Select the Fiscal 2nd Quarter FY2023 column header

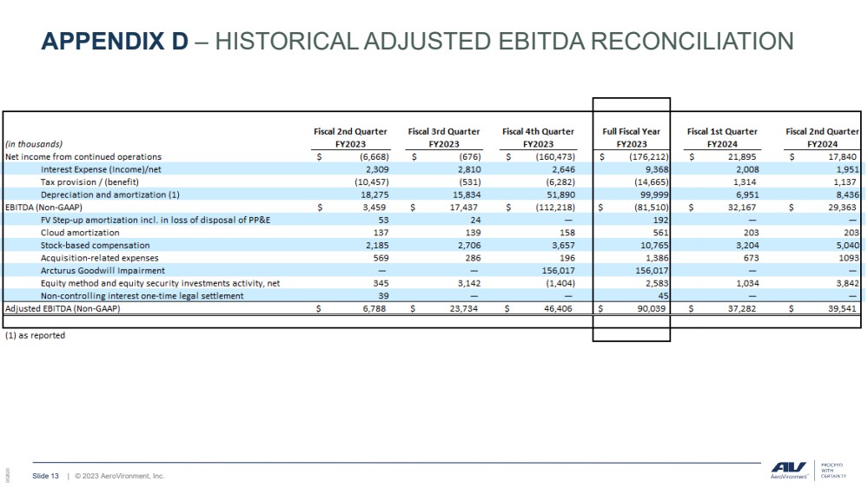click(x=350, y=137)
